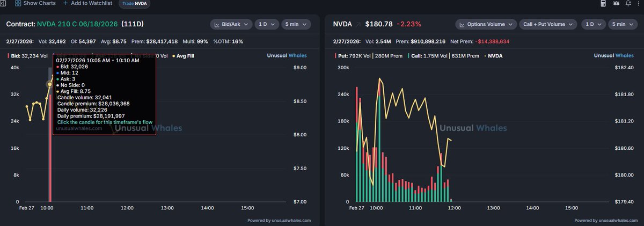Open the three-dot more options menu
This screenshot has width=644, height=226.
(x=639, y=3)
